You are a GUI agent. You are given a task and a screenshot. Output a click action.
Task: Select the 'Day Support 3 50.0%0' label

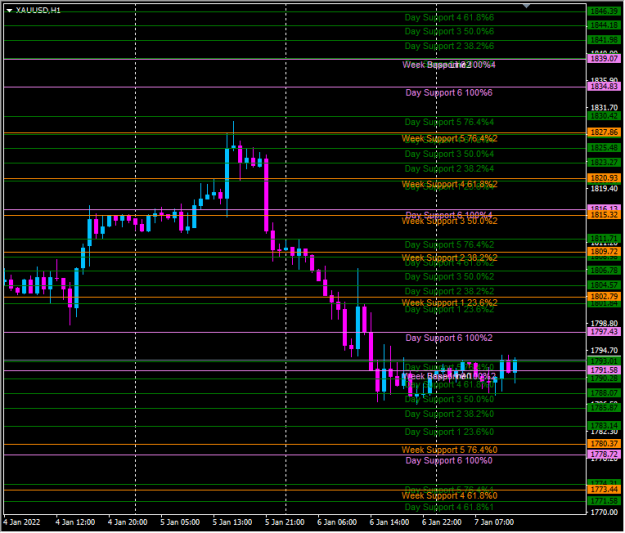coord(449,399)
